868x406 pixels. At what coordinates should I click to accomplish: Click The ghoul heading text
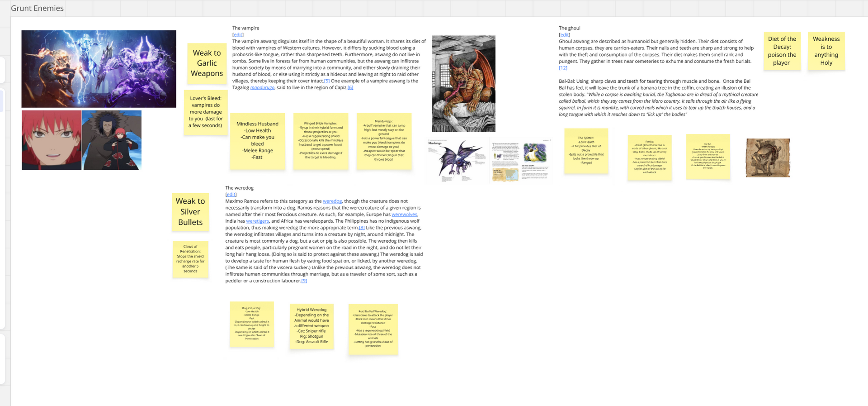(569, 28)
